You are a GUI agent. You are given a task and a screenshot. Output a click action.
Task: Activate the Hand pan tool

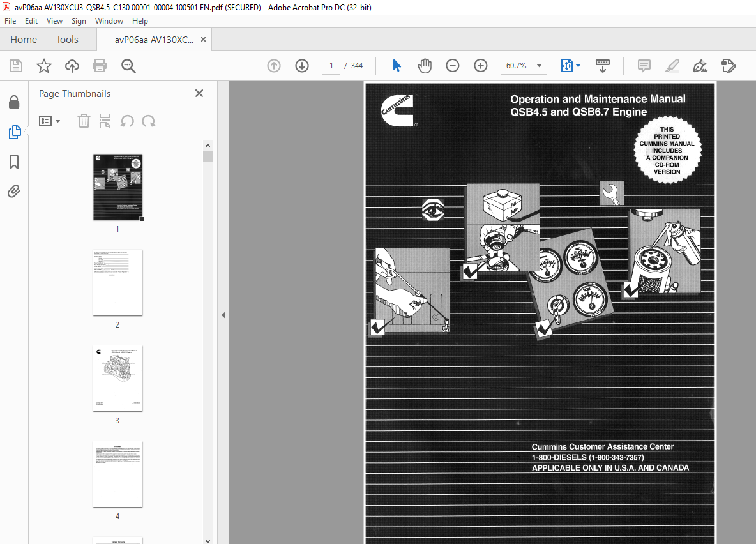click(424, 66)
